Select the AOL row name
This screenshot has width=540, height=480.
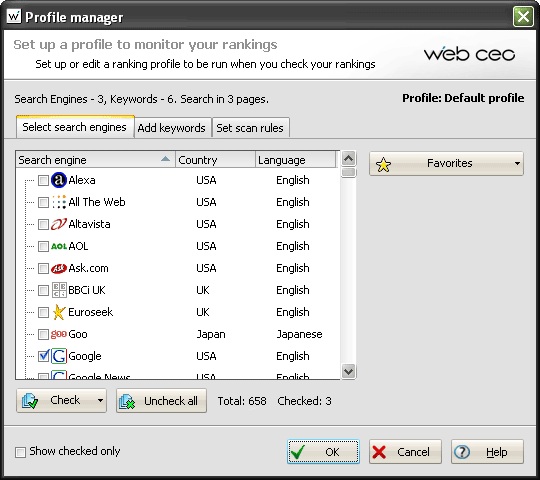point(78,246)
